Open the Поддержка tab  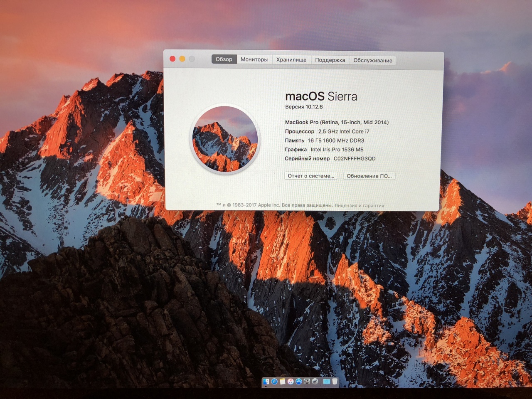(330, 60)
